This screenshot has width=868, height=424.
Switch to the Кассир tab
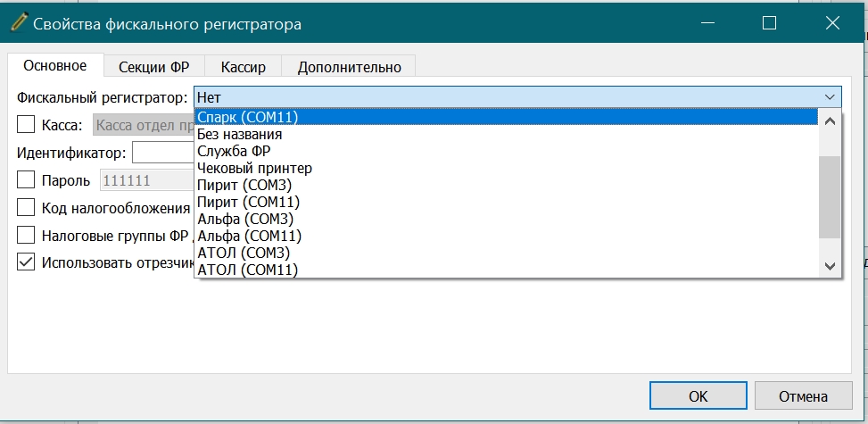coord(243,67)
